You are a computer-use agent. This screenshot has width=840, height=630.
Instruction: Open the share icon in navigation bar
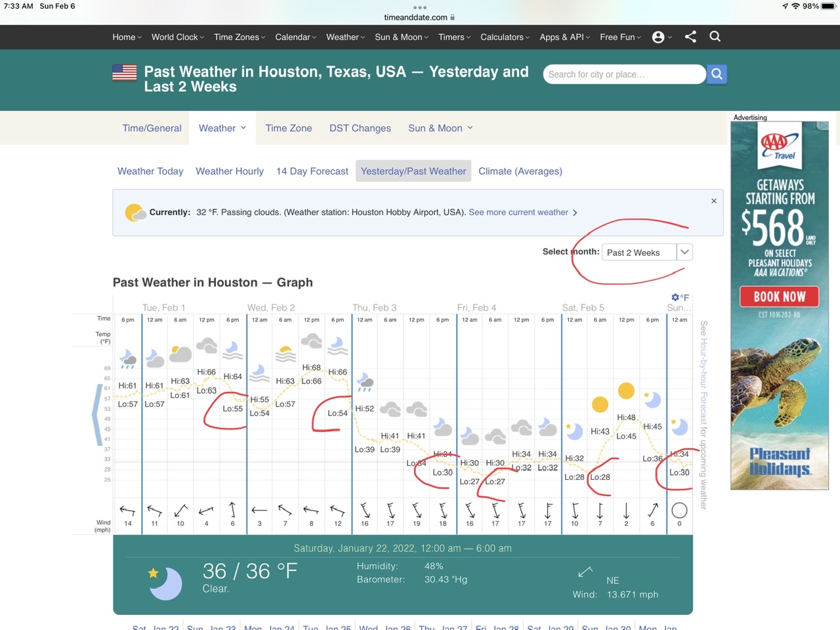[x=690, y=37]
